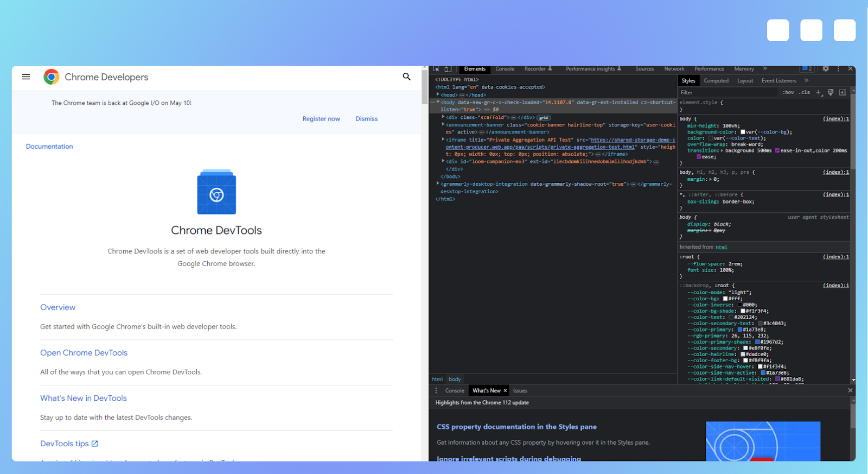Click the Register now link
868x474 pixels.
point(321,119)
